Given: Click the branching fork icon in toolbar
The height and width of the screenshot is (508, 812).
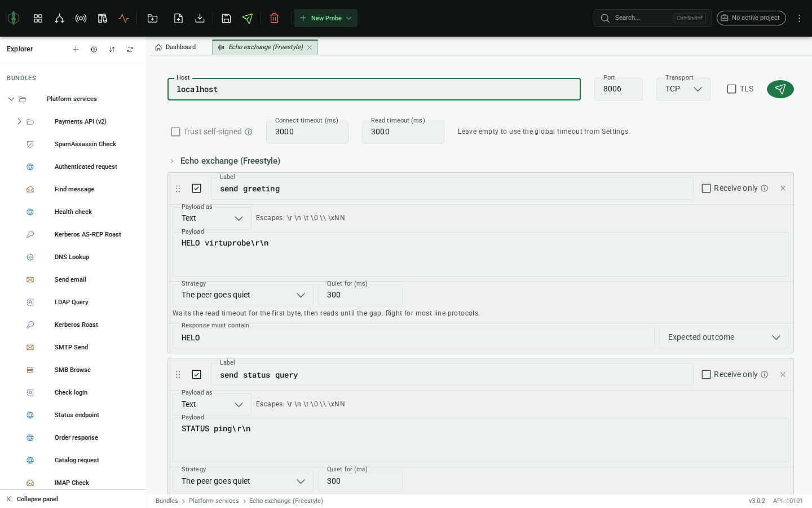Looking at the screenshot, I should [59, 18].
